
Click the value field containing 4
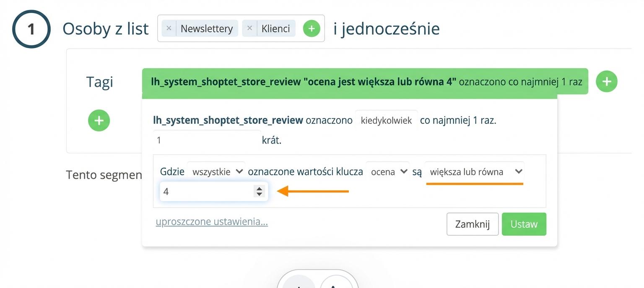click(213, 192)
